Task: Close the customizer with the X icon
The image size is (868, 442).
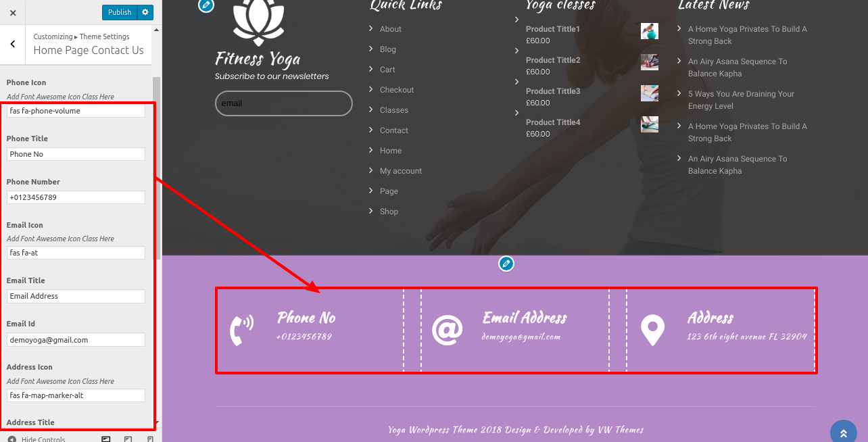Action: (13, 12)
